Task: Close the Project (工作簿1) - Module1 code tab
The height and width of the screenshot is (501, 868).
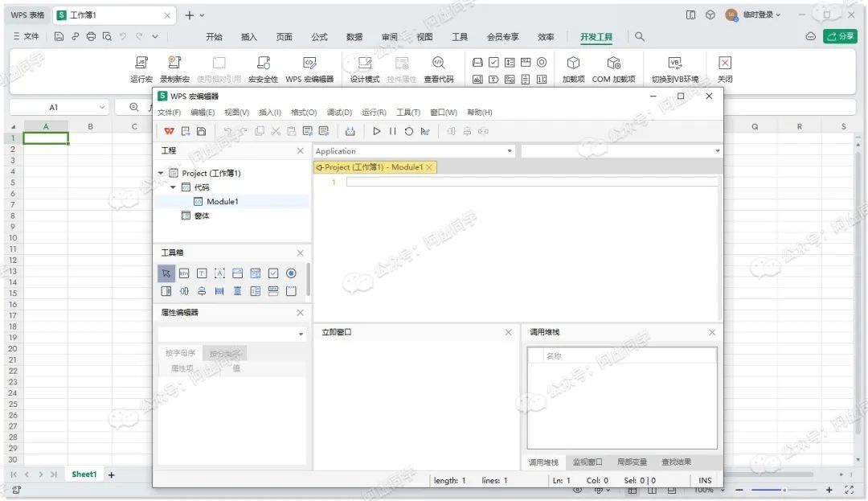Action: pyautogui.click(x=429, y=167)
